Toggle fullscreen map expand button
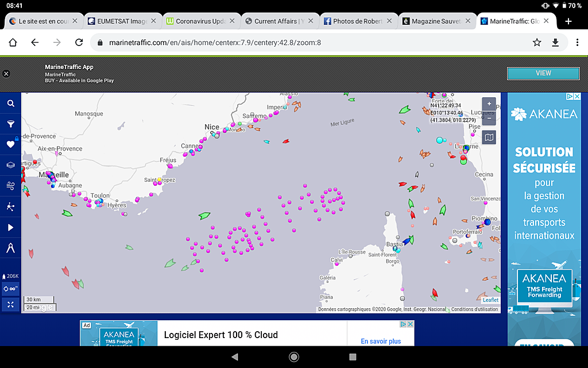This screenshot has height=368, width=588. [x=10, y=304]
